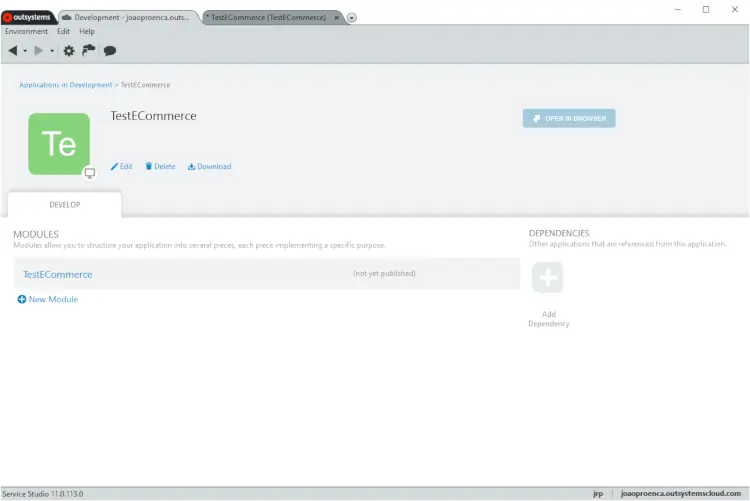The height and width of the screenshot is (501, 750).
Task: Open the TestECommerce module link
Action: point(58,274)
